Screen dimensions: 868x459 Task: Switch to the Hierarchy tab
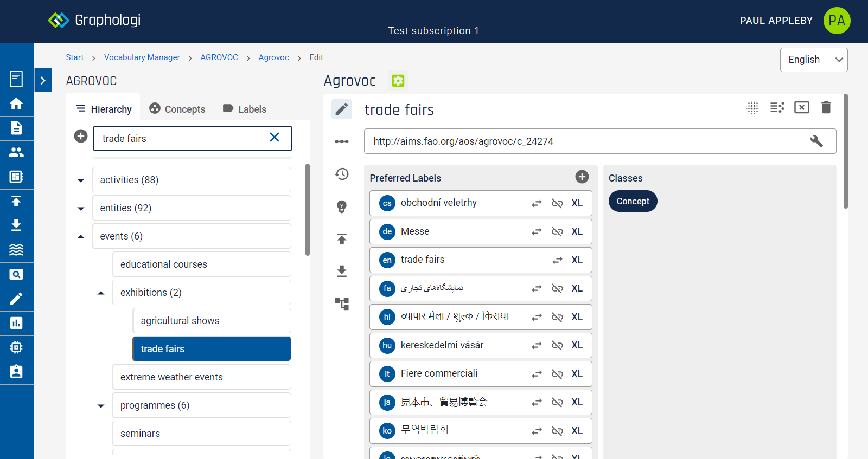coord(104,109)
